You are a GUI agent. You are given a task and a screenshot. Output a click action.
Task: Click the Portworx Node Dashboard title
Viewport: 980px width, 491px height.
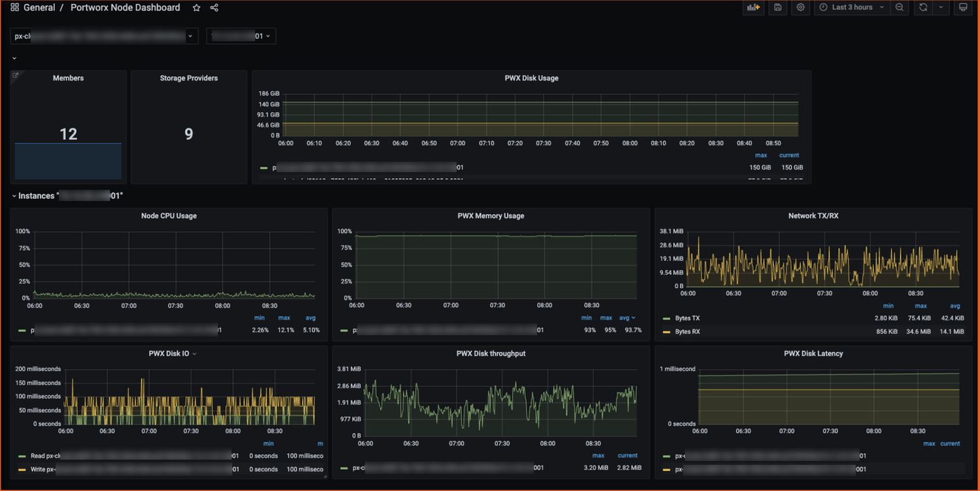click(x=125, y=8)
